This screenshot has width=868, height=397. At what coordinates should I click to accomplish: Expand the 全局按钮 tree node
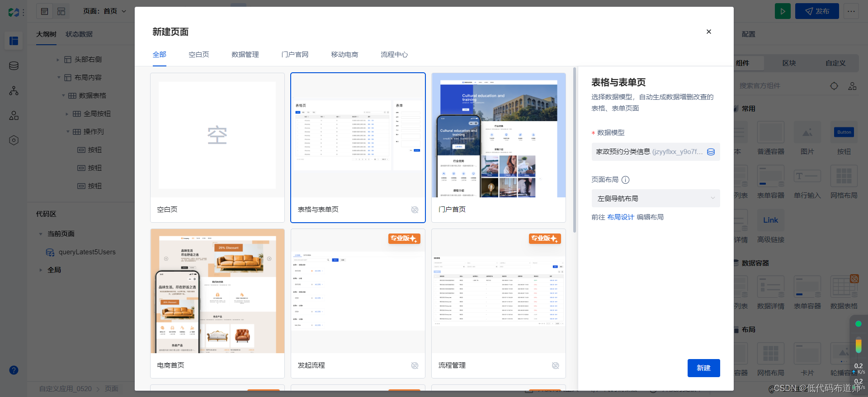tap(67, 114)
